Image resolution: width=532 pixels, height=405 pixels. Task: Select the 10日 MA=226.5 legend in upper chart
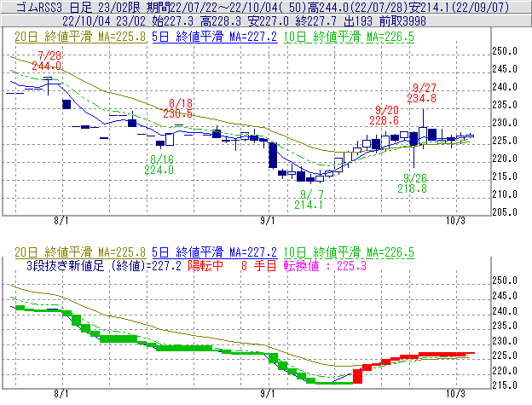[x=349, y=37]
